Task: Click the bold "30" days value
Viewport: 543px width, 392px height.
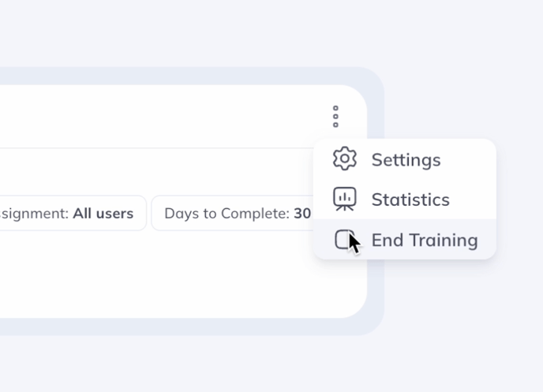Action: [x=302, y=213]
